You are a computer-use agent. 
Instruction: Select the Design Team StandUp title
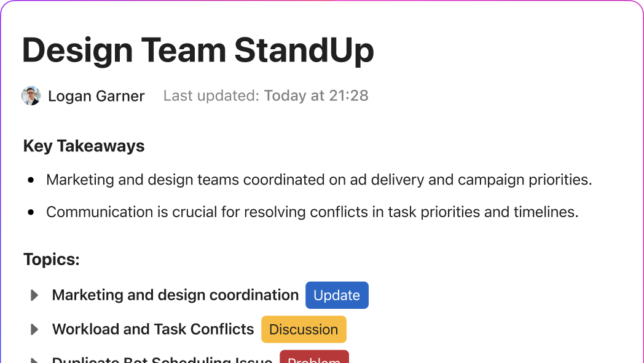[198, 50]
